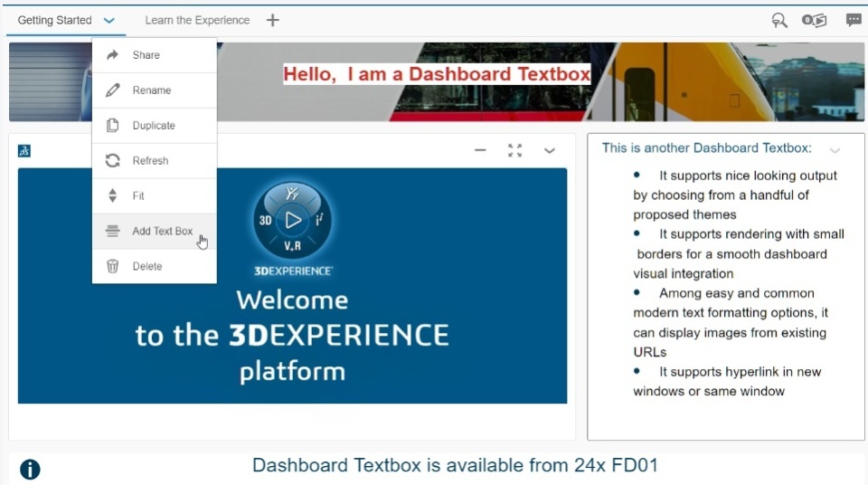
Task: Open the Getting Started tab dropdown chevron
Action: coord(109,21)
